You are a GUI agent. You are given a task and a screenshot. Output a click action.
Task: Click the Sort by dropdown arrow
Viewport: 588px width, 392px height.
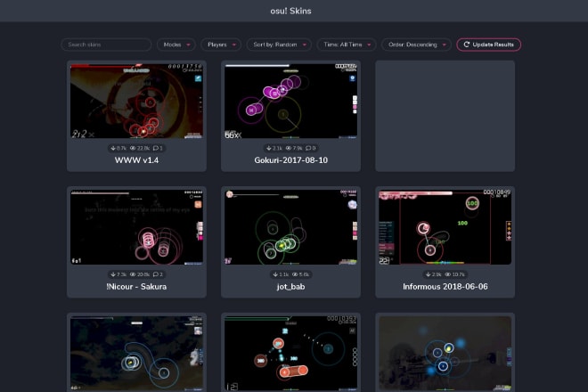click(305, 45)
